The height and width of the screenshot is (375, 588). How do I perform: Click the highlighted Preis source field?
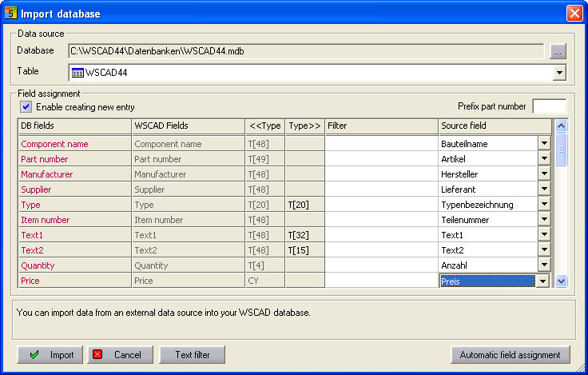tap(487, 281)
